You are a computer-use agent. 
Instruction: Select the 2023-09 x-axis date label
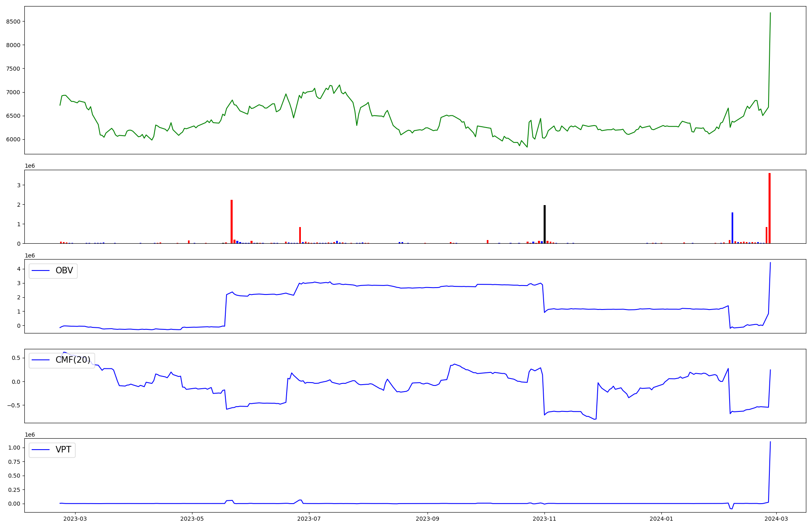(x=428, y=519)
